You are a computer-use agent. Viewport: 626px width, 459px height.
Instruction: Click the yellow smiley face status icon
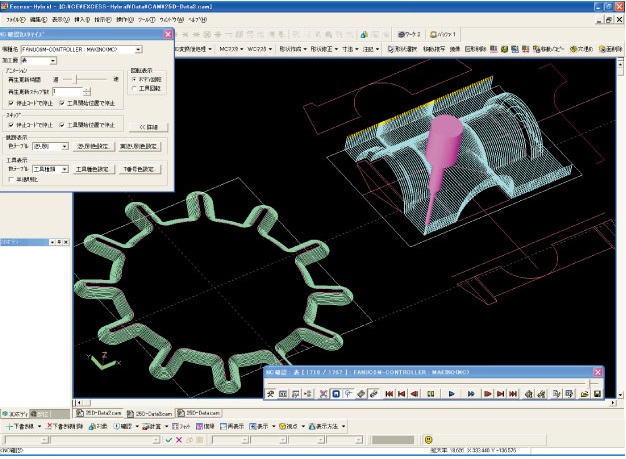click(429, 438)
